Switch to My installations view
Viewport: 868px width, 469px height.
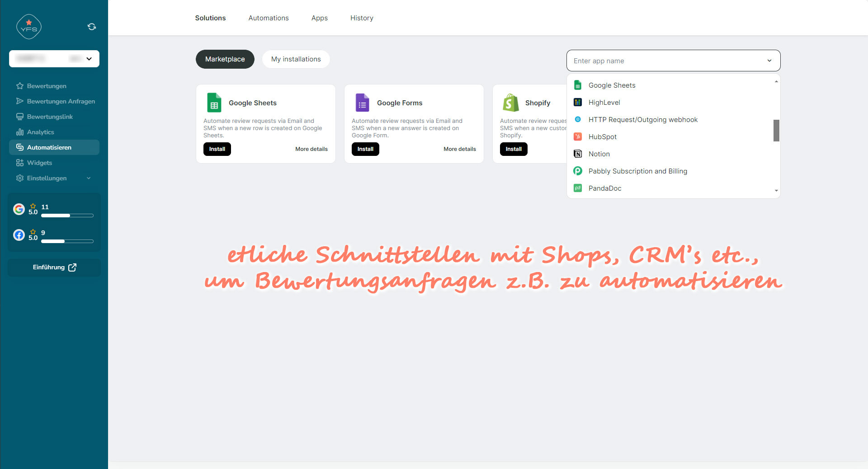pyautogui.click(x=296, y=59)
